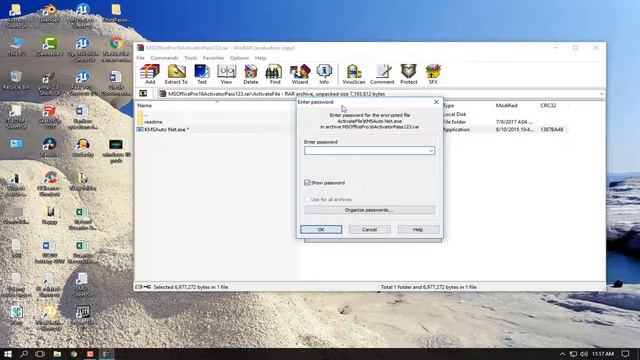Open the Favorites menu
Viewport: 640px width, 360px height.
[213, 58]
